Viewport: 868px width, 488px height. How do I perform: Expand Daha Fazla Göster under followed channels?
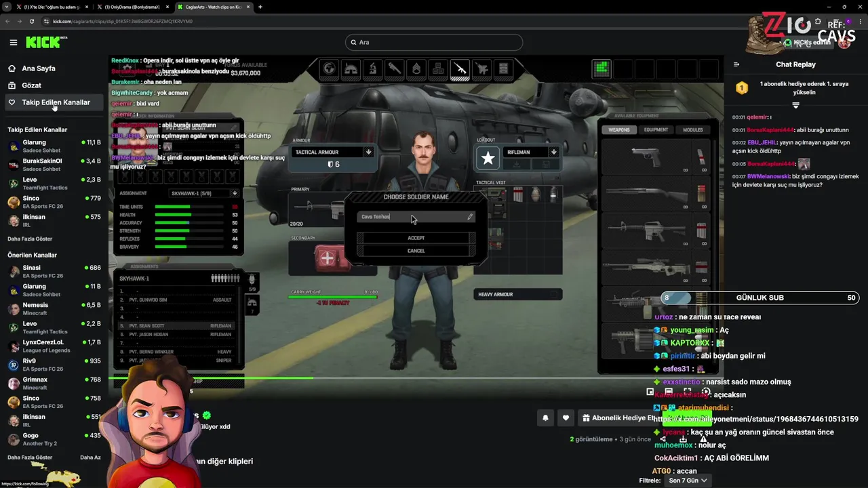[x=30, y=239]
